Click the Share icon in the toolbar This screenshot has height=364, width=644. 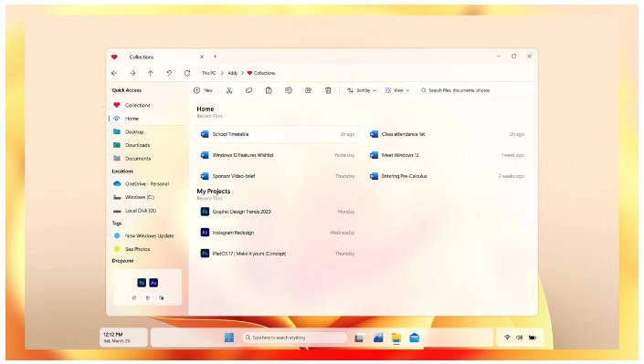308,90
